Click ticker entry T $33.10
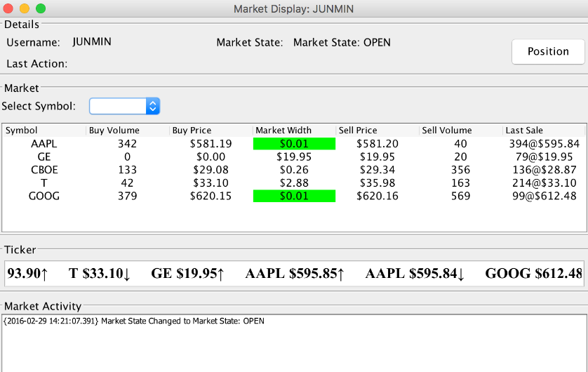The height and width of the screenshot is (372, 588). pos(100,273)
